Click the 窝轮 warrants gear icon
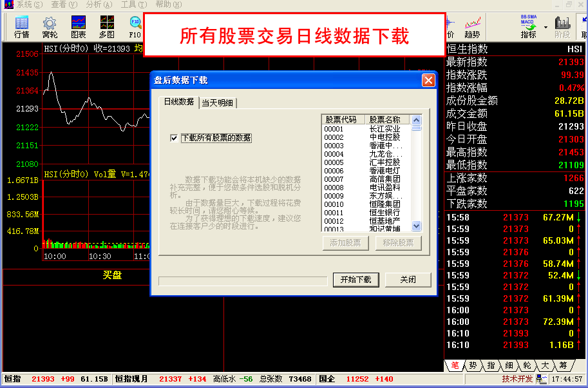This screenshot has width=588, height=388. [50, 26]
